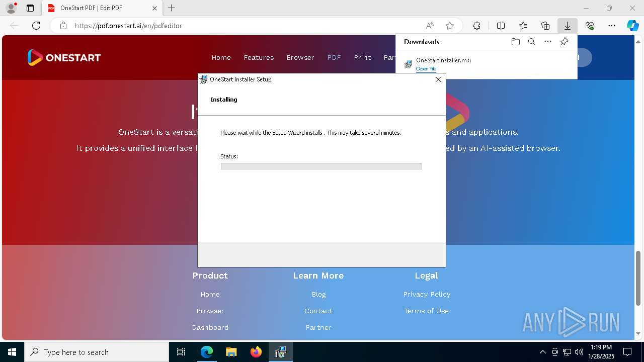Select the OneStart PDF | Edit PDF tab
Image resolution: width=644 pixels, height=362 pixels.
point(102,8)
